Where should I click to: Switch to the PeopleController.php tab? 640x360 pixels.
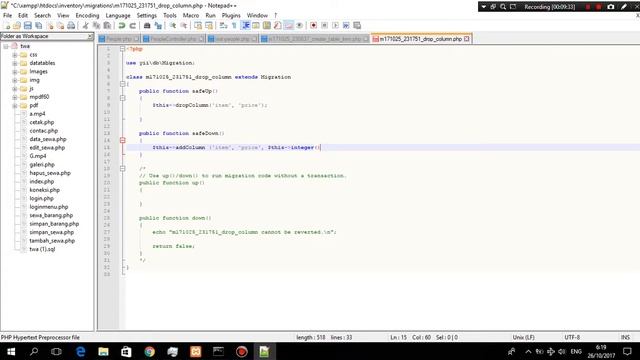(x=174, y=39)
